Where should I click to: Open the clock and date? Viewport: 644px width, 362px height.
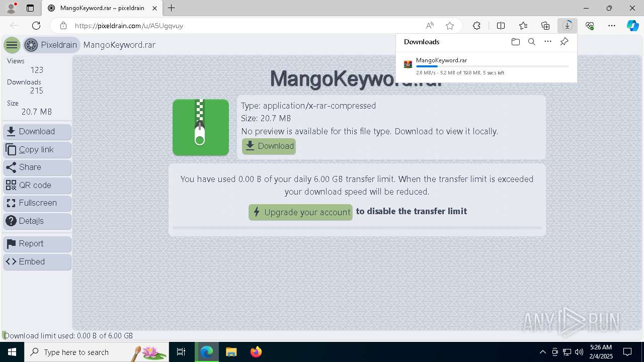(601, 352)
